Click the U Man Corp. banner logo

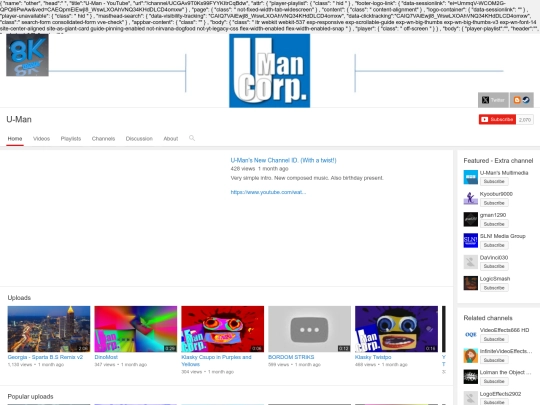(270, 71)
